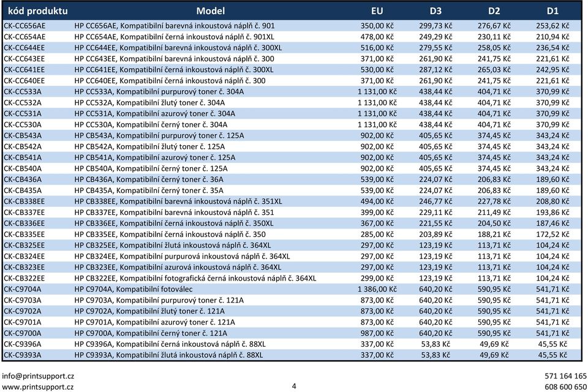This screenshot has height=392, width=588.
Task: Select product code CK-CC533A
Action: (23, 91)
